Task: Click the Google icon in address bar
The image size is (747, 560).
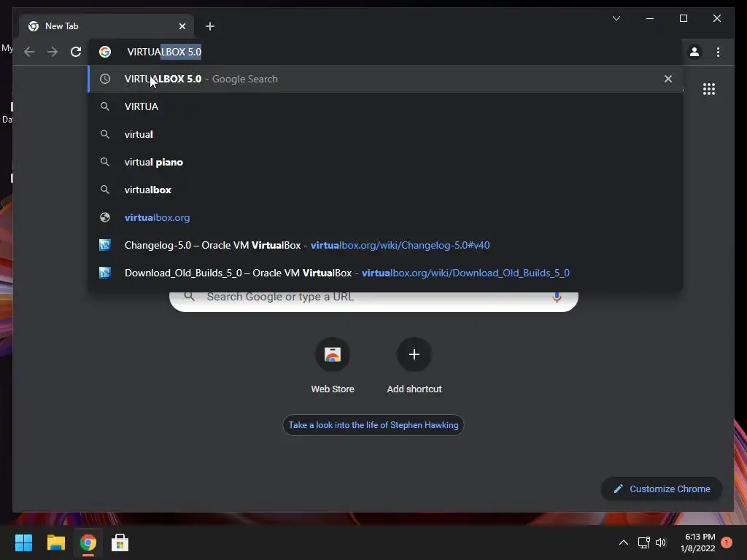Action: 105,52
